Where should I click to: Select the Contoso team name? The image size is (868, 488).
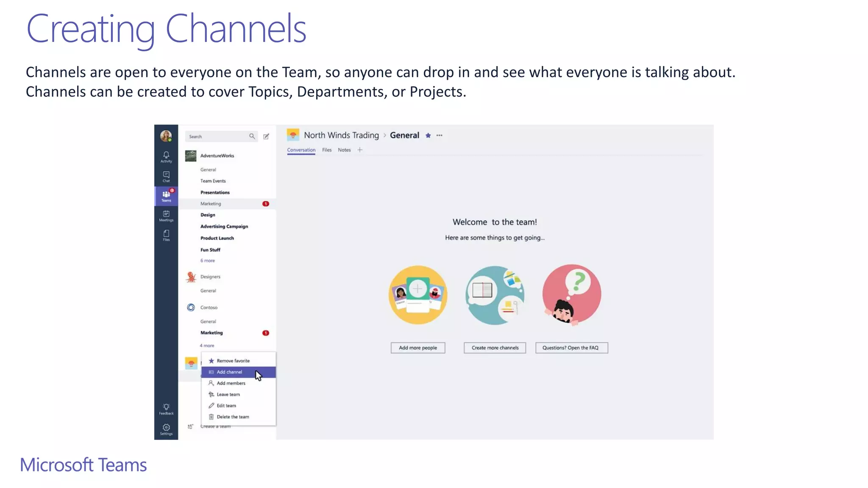click(x=209, y=308)
